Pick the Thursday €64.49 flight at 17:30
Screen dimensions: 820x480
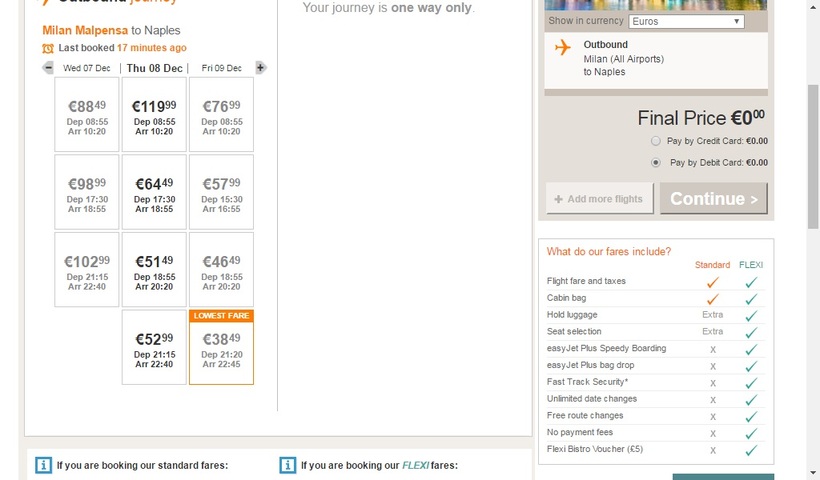tap(154, 192)
